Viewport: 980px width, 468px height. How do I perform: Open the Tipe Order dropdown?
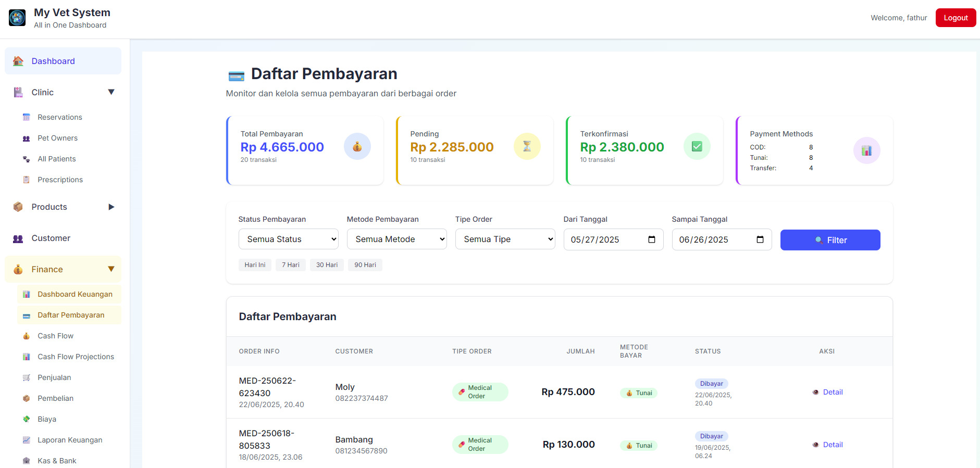coord(505,239)
